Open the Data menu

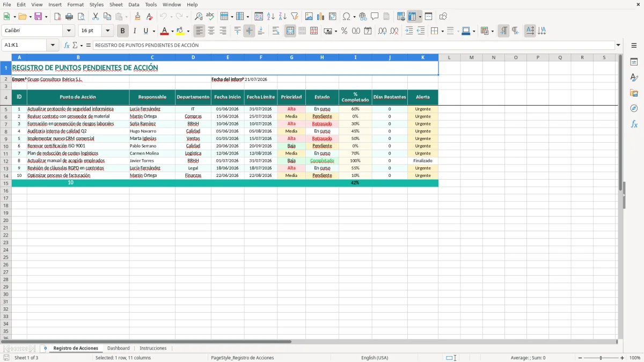[134, 4]
